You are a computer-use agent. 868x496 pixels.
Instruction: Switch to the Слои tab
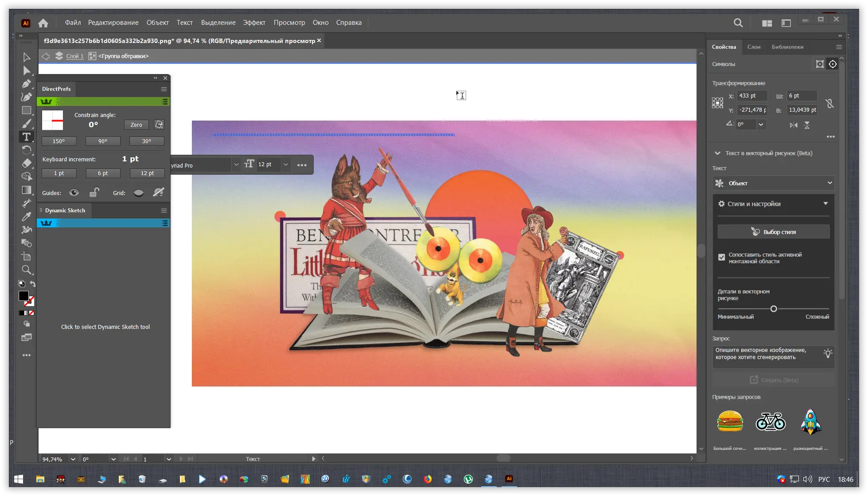coord(753,47)
